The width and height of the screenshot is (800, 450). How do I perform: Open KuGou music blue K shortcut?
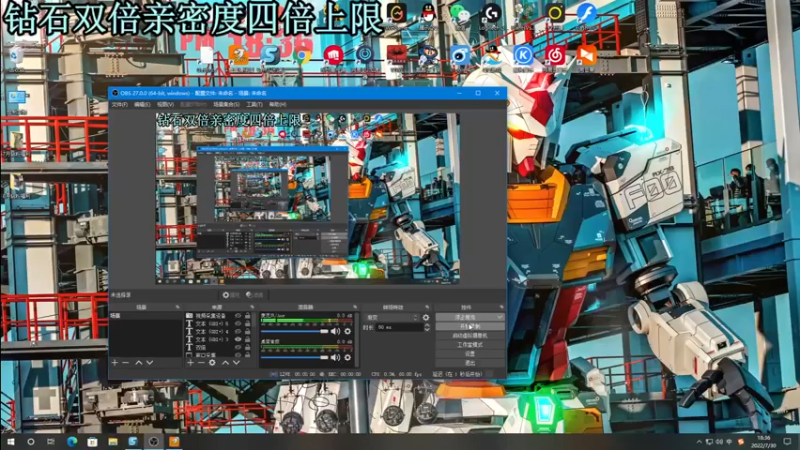(523, 55)
